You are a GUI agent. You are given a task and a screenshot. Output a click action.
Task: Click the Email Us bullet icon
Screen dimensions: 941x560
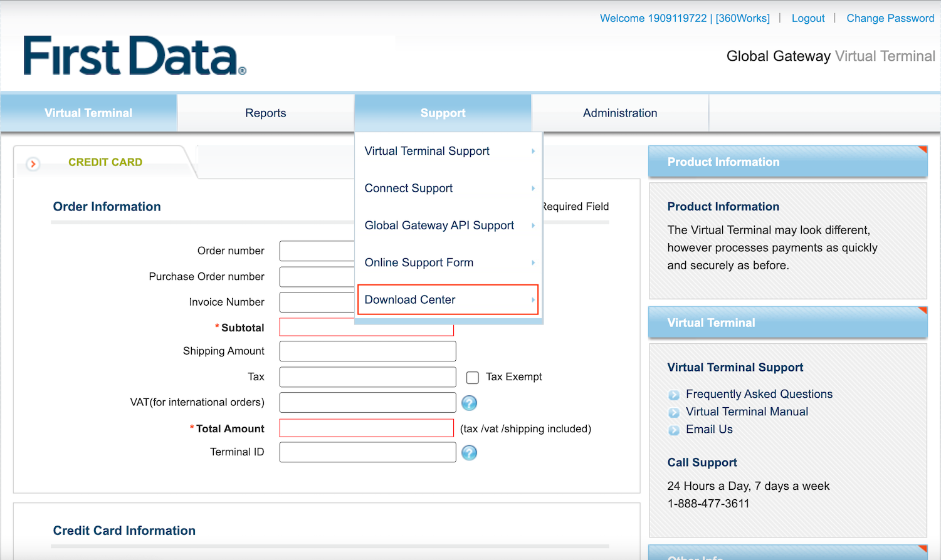tap(674, 430)
